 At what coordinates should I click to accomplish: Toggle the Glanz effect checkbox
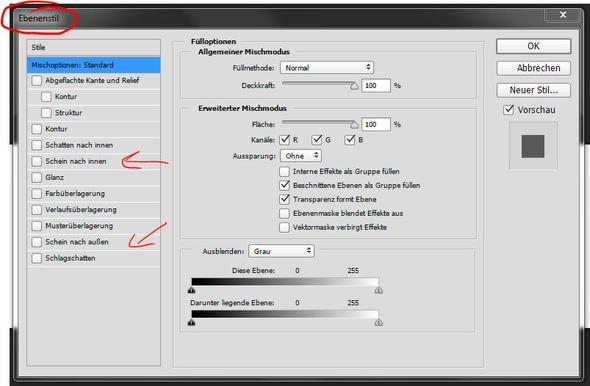coord(37,177)
